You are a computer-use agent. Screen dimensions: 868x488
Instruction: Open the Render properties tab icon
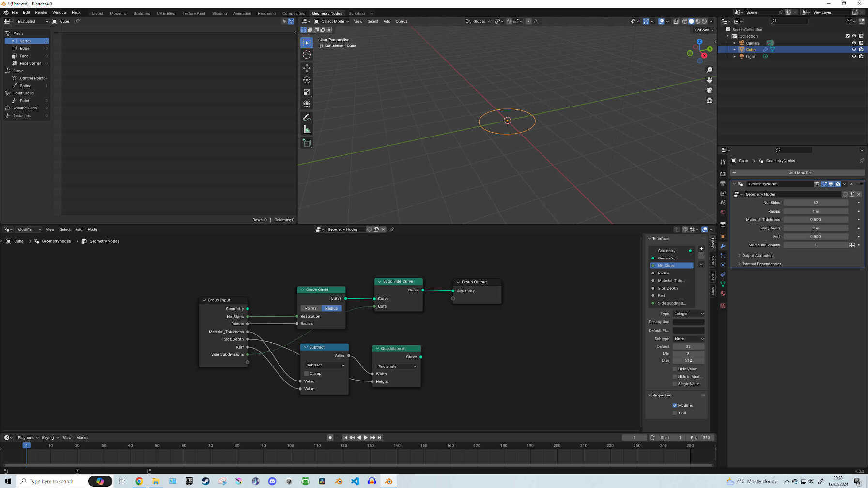[x=723, y=174]
